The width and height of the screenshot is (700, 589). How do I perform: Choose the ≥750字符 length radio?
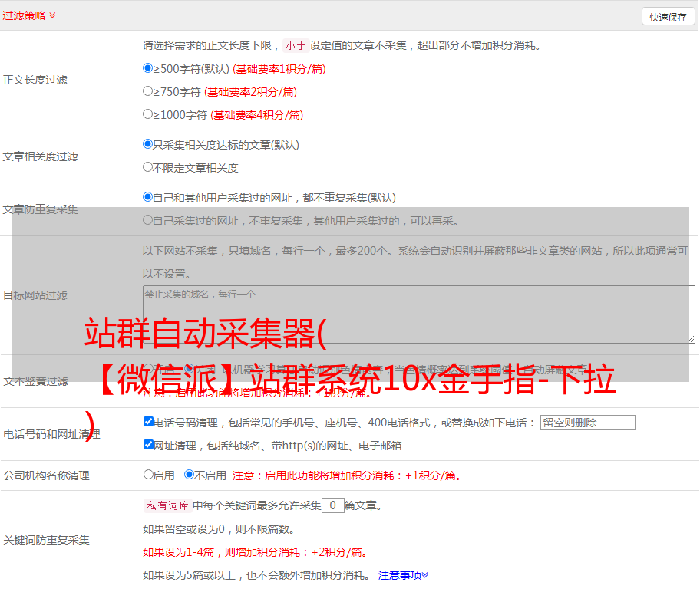147,91
